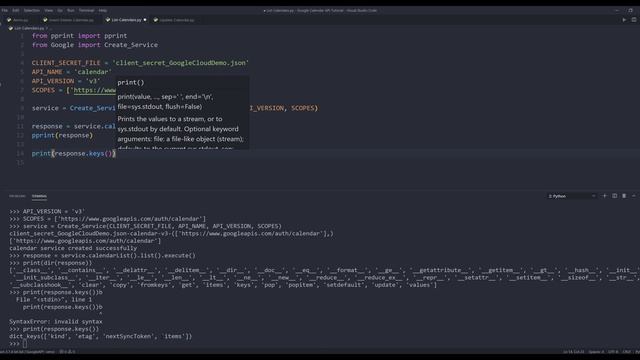The image size is (640, 360).
Task: Open the Selection menu
Action: coord(31,10)
